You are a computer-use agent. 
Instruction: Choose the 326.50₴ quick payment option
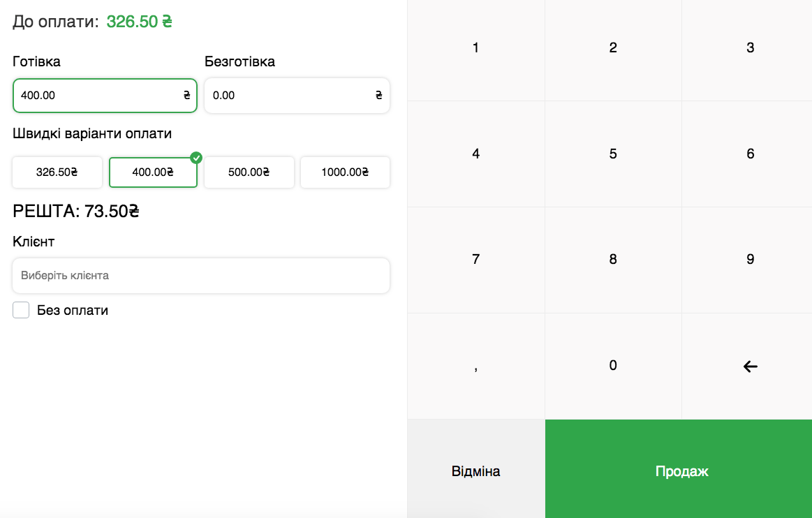[57, 172]
